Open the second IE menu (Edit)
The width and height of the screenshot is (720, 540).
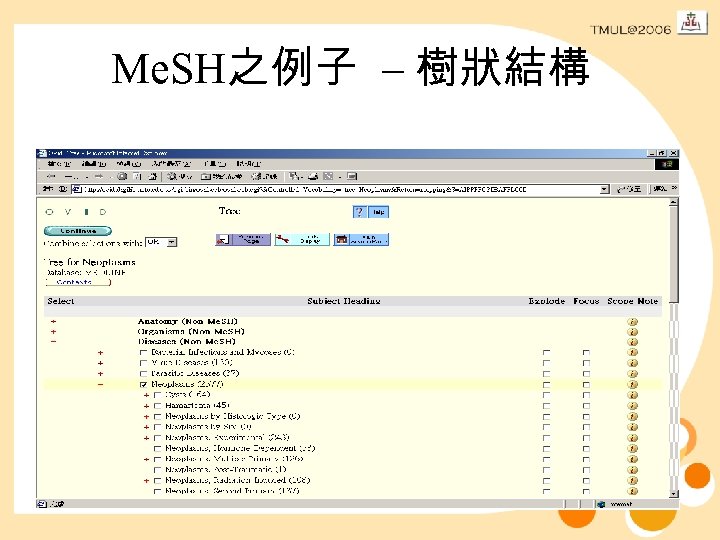pos(94,163)
